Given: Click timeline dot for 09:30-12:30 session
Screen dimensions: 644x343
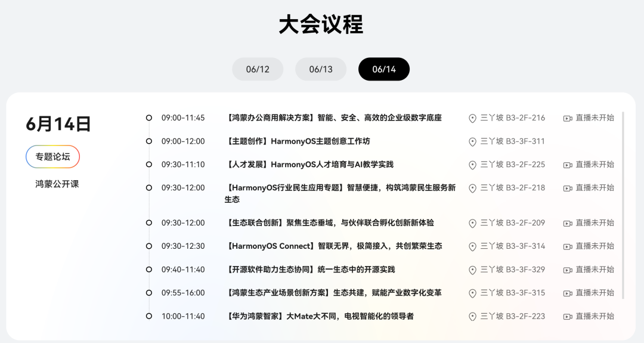Looking at the screenshot, I should pos(149,246).
